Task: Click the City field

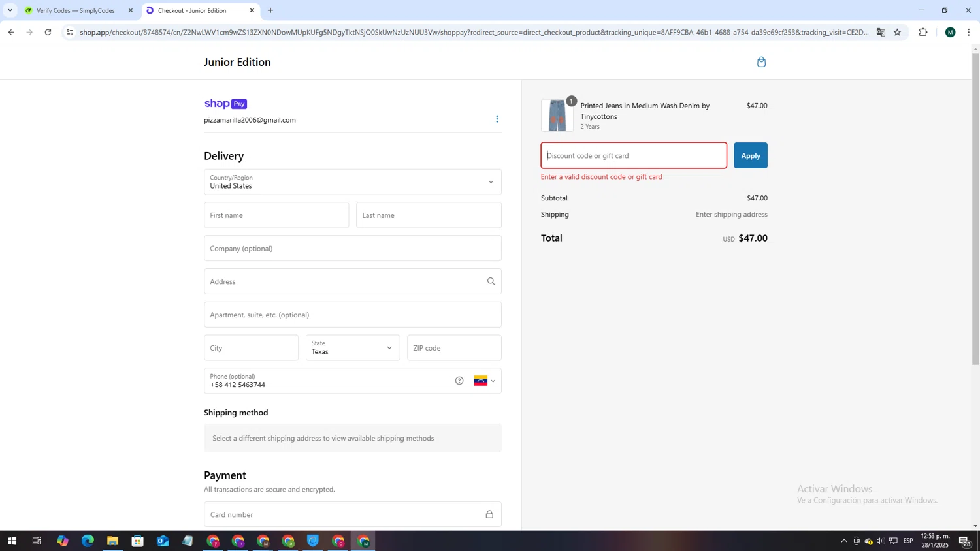Action: click(251, 348)
